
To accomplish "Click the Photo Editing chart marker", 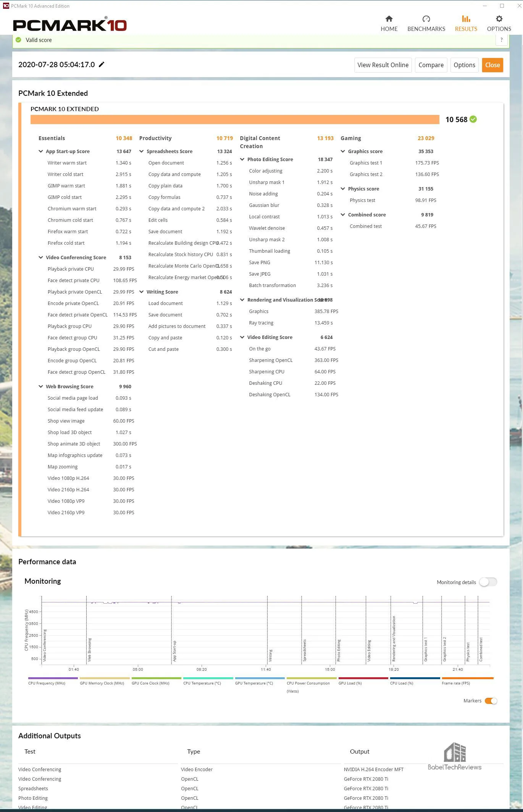I will tap(339, 650).
